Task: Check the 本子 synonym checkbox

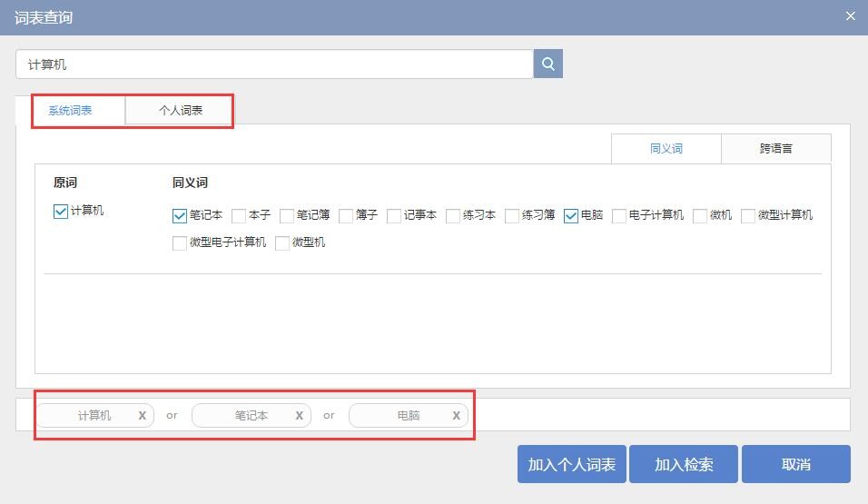Action: [x=239, y=216]
